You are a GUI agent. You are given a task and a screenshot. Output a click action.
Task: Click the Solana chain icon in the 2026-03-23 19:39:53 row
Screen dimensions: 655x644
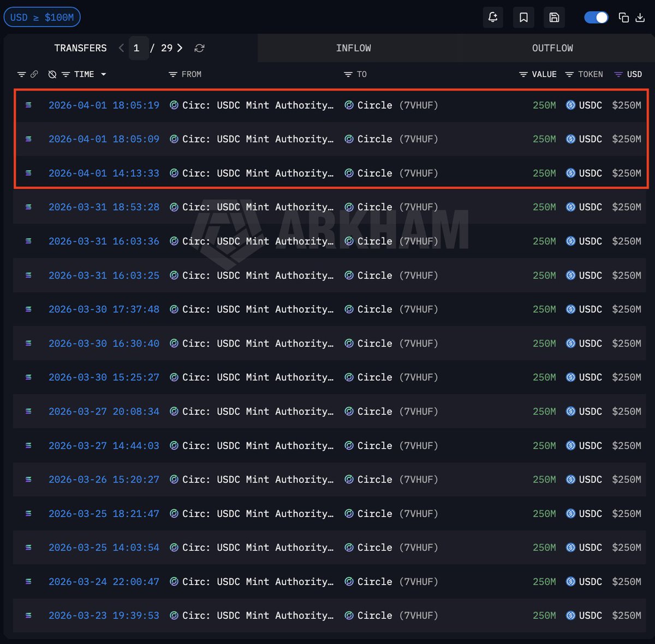click(28, 616)
